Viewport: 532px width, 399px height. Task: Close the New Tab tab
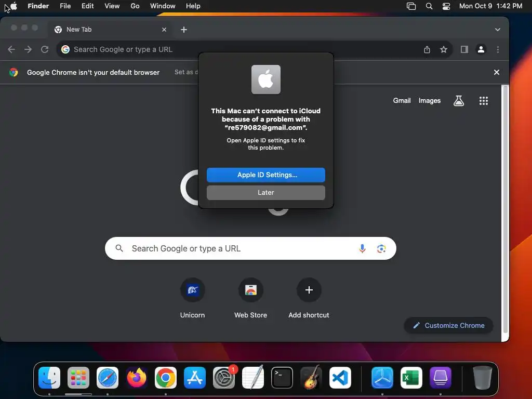click(x=164, y=30)
